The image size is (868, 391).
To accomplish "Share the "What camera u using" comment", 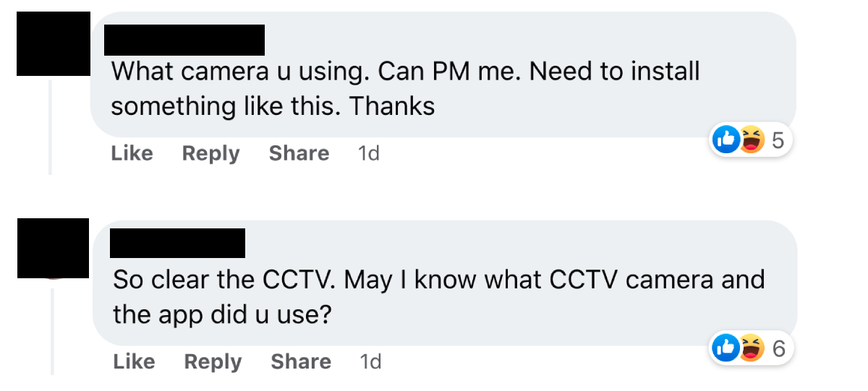I will (299, 153).
